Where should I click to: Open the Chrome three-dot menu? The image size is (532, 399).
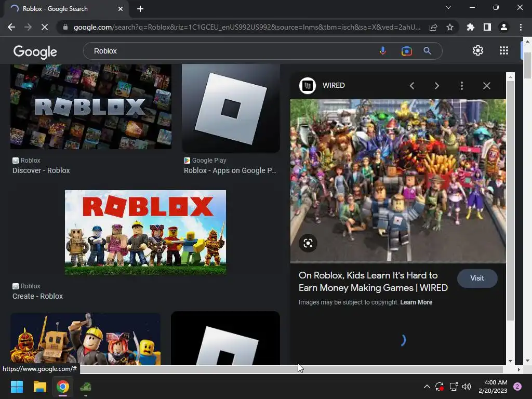pos(521,27)
